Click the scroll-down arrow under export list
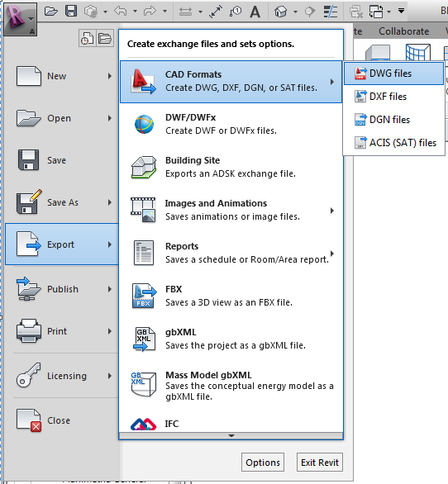Viewport: 448px width, 484px height. pyautogui.click(x=231, y=435)
